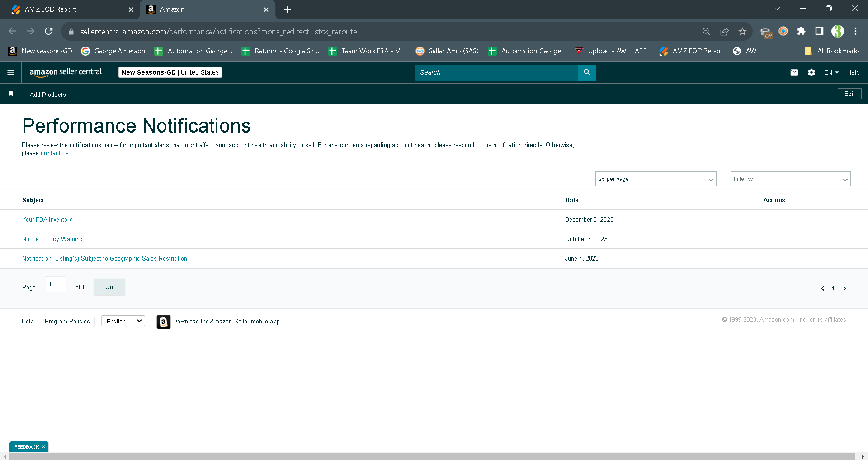Click the zoom magnifier icon in address bar
The image size is (868, 460).
point(706,31)
